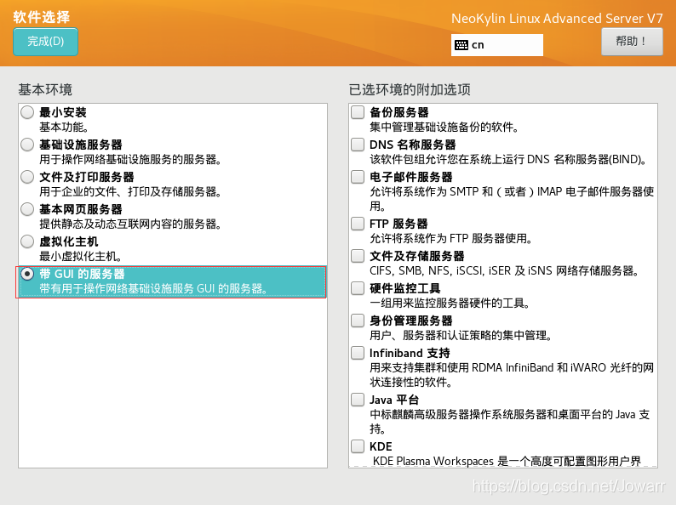
Task: Click the 软件选择 page title
Action: pos(41,17)
